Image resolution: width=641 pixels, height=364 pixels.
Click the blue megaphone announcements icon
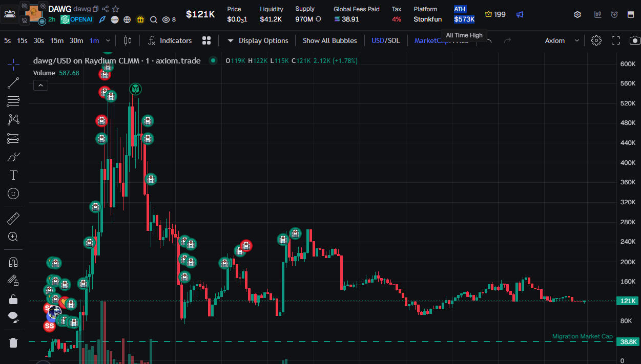[520, 14]
